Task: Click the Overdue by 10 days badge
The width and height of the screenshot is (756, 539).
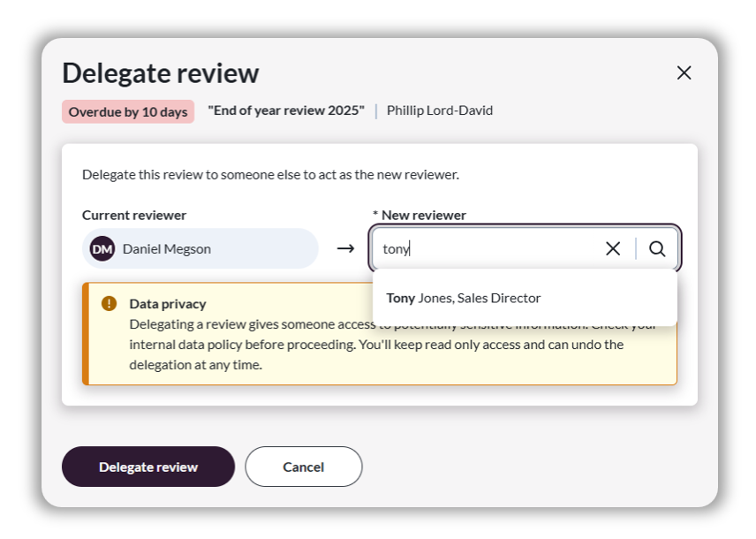Action: point(128,111)
